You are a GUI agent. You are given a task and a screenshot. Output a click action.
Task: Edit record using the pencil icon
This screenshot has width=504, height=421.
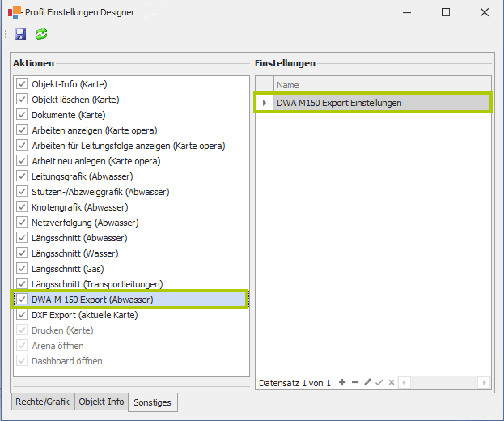tap(367, 382)
